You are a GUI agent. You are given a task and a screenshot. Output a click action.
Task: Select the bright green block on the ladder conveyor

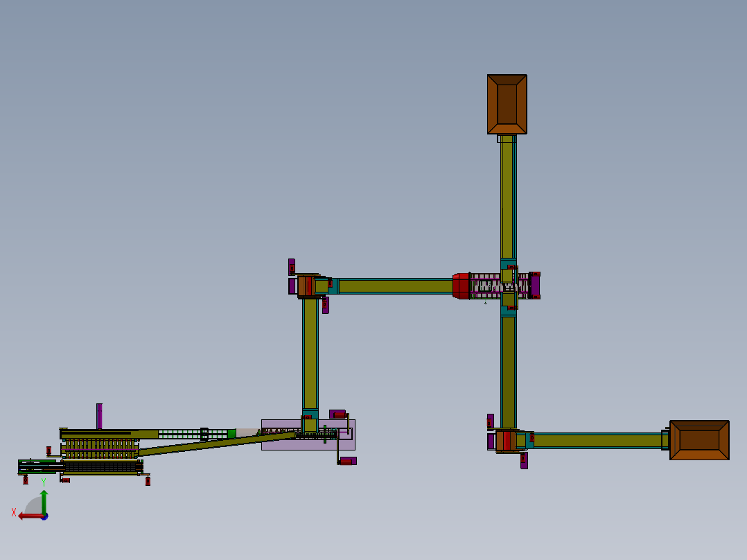pos(231,434)
